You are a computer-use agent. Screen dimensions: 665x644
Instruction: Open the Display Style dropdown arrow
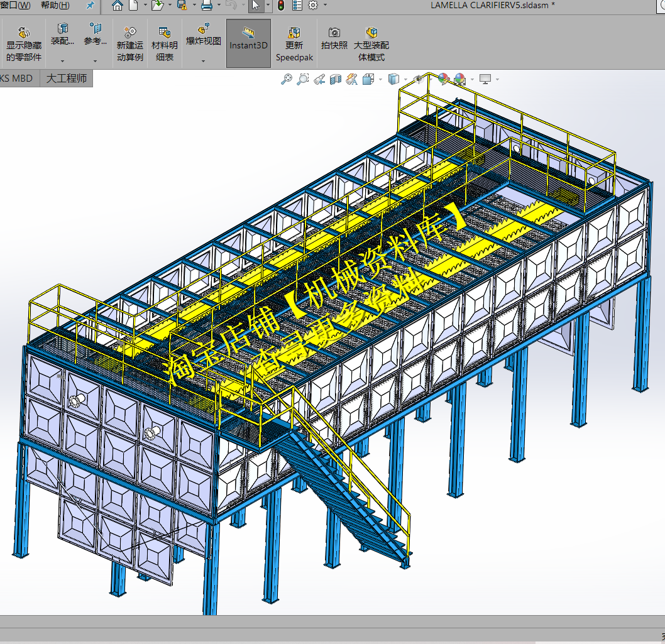tap(406, 80)
